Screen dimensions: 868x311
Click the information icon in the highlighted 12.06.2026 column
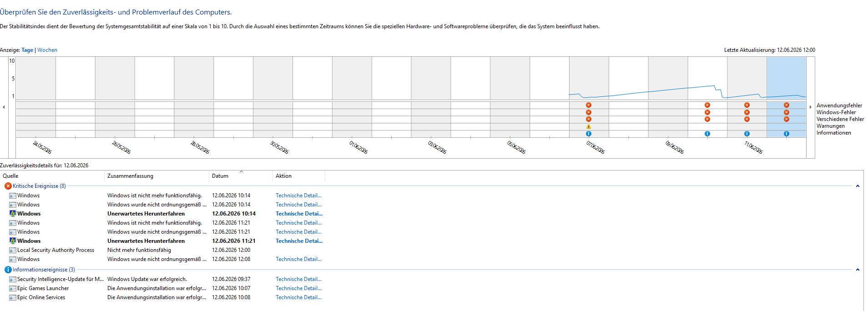[x=786, y=134]
